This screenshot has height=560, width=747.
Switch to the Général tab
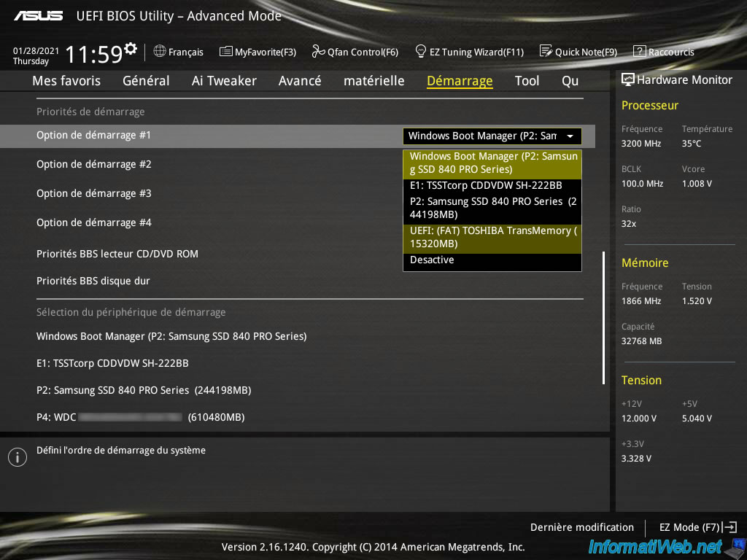pos(146,81)
